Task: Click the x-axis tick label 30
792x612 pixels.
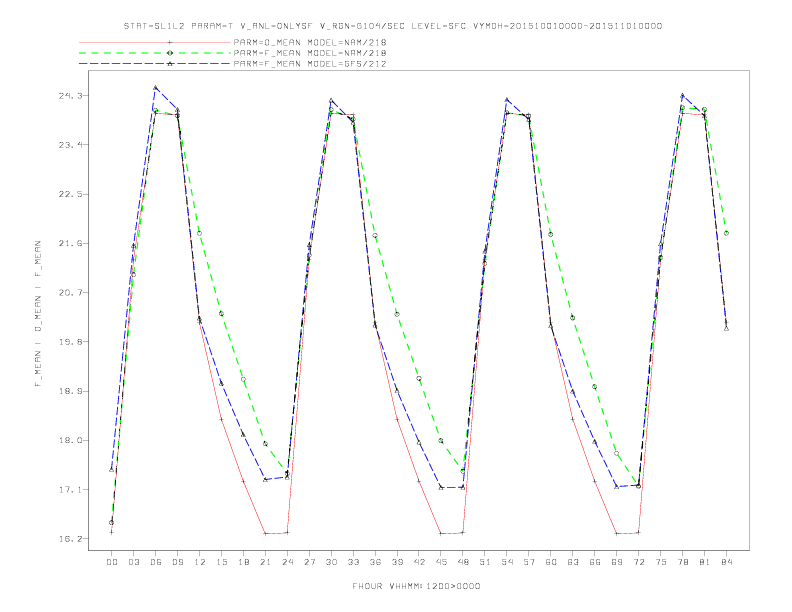Action: pyautogui.click(x=331, y=562)
